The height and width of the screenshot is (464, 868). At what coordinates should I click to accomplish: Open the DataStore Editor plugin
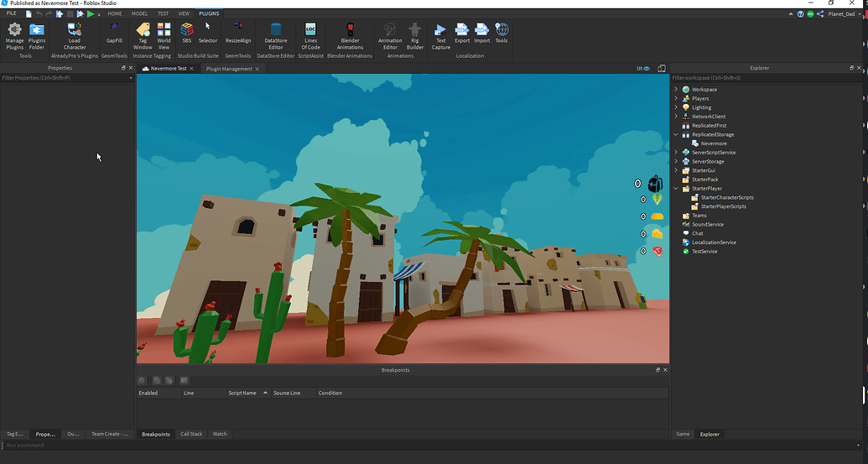tap(276, 37)
